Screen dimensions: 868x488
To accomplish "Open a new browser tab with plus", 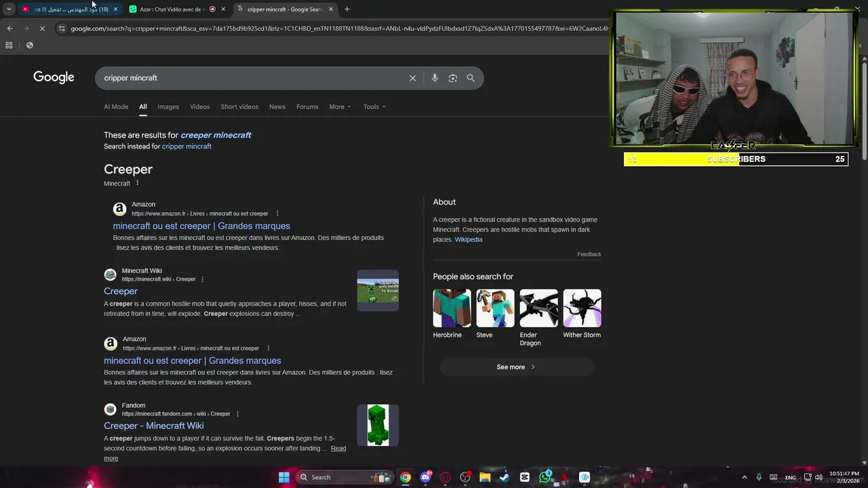I will tap(347, 9).
